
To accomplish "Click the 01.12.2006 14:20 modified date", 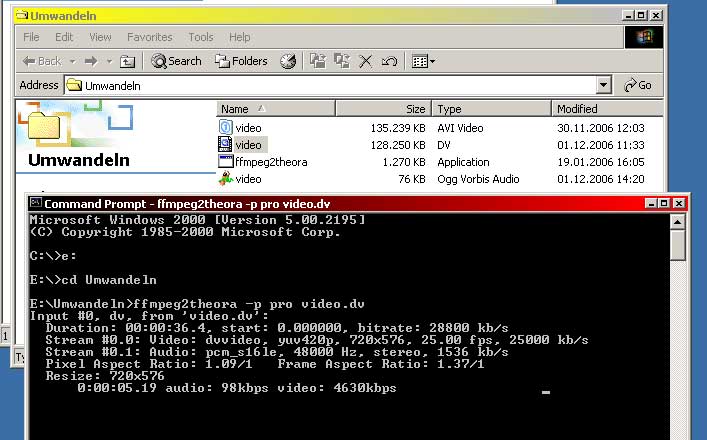I will tap(601, 179).
